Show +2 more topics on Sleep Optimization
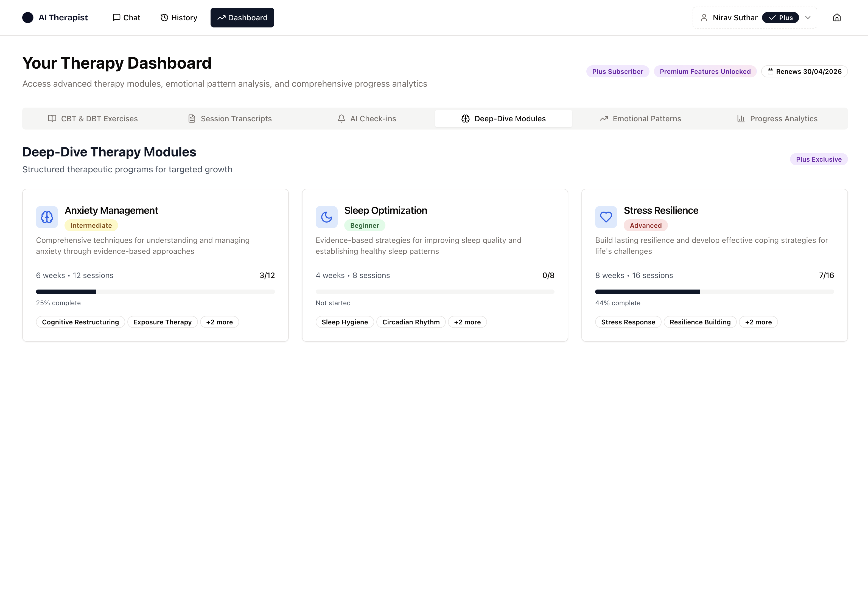This screenshot has height=595, width=868. 467,322
